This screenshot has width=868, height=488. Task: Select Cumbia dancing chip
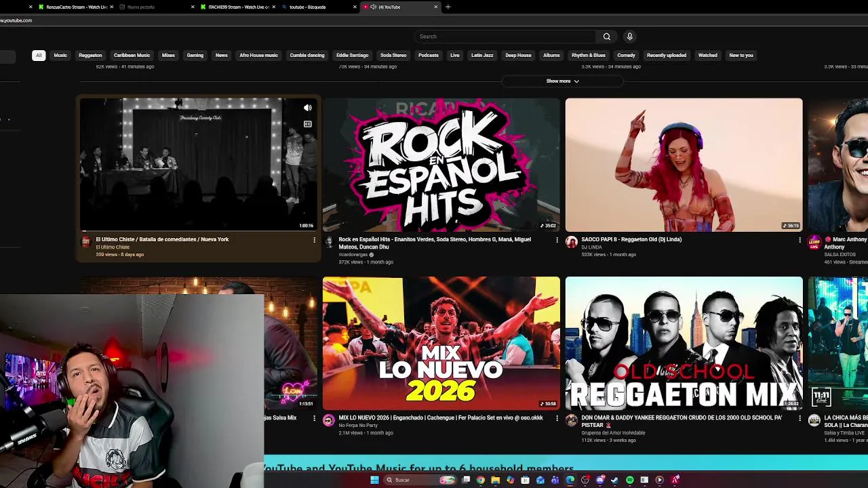tap(307, 56)
